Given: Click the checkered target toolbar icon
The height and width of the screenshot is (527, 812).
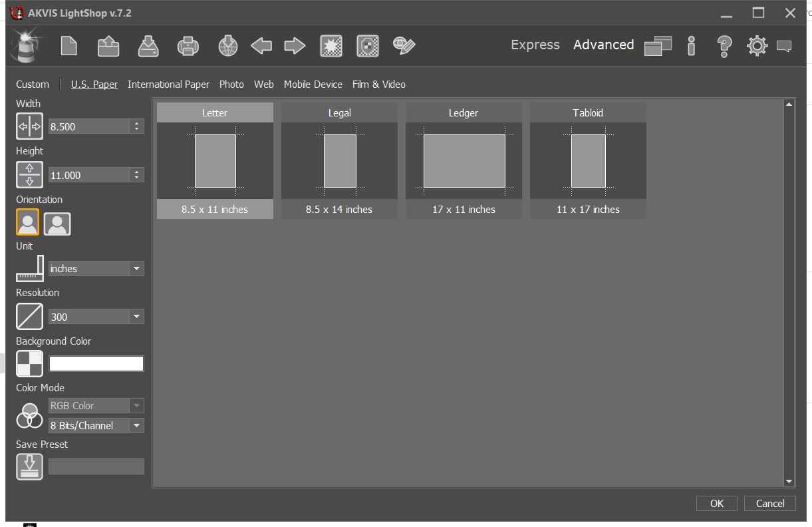Looking at the screenshot, I should pyautogui.click(x=367, y=45).
